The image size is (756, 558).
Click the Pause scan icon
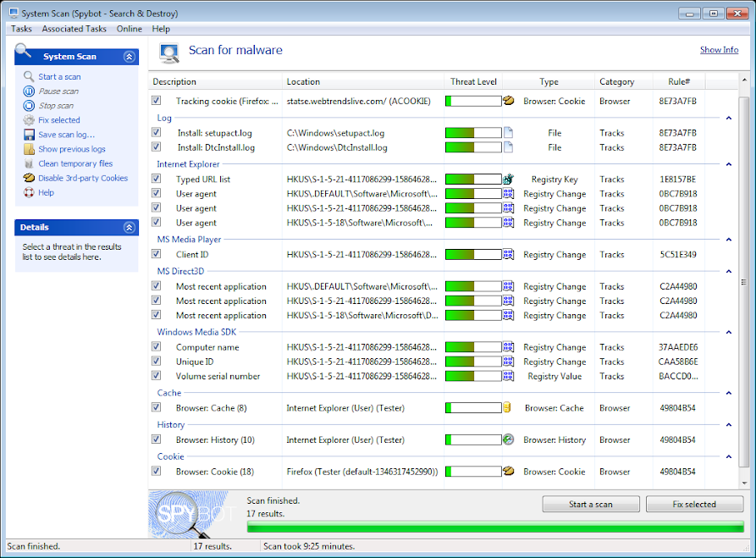pos(29,91)
